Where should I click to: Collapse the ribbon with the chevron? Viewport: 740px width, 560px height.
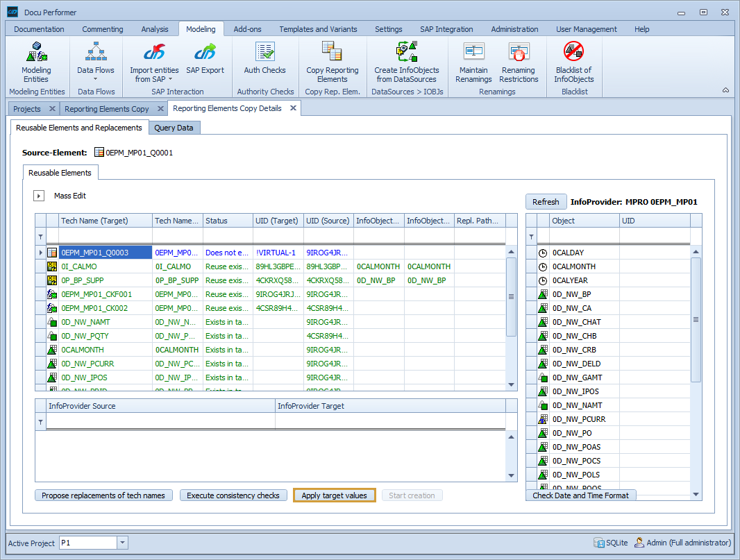(725, 90)
